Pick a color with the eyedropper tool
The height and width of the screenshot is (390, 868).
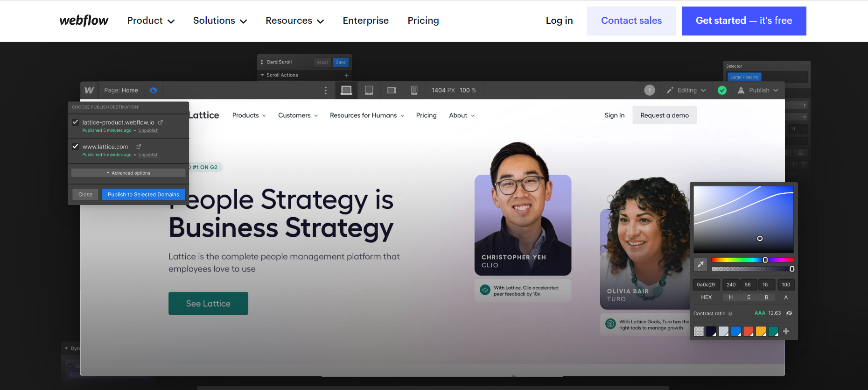coord(700,264)
